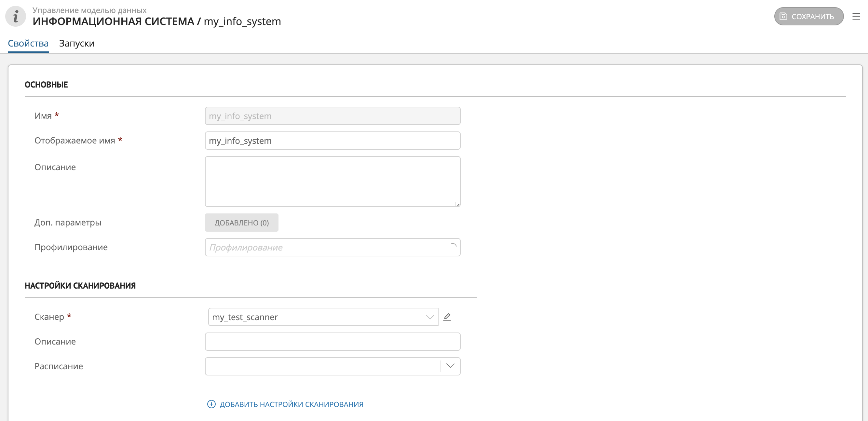Open the Расписание dropdown arrow
Viewport: 868px width, 421px height.
pos(450,366)
